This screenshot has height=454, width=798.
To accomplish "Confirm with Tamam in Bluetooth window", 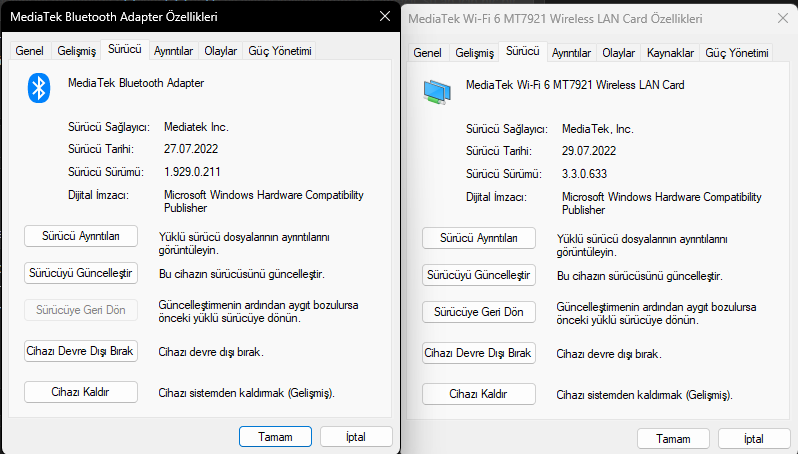I will (275, 437).
